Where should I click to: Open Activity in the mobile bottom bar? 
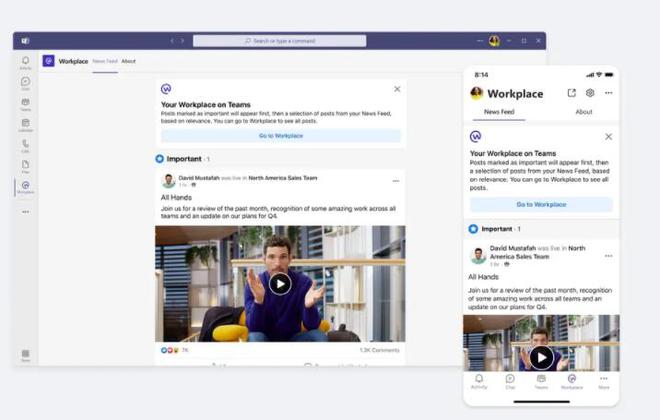479,382
